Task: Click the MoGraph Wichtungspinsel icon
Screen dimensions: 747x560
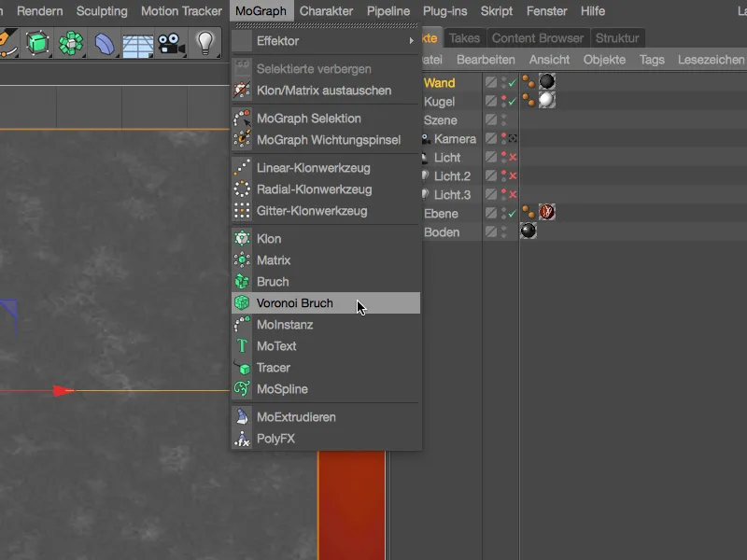Action: [x=242, y=139]
